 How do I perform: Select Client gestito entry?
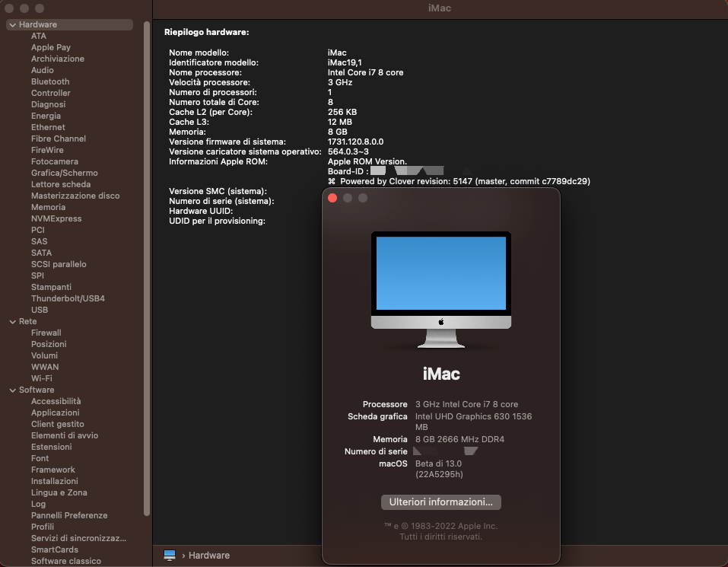point(58,425)
